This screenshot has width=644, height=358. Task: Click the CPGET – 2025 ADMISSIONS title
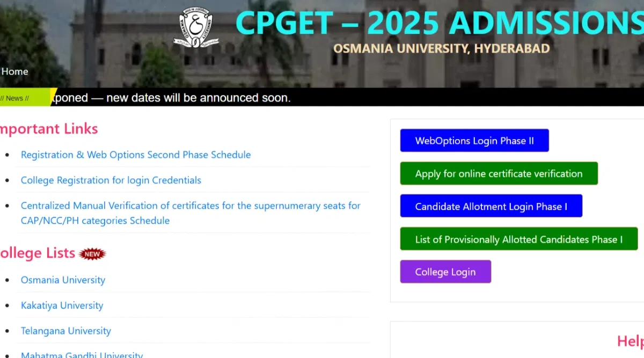tap(439, 23)
